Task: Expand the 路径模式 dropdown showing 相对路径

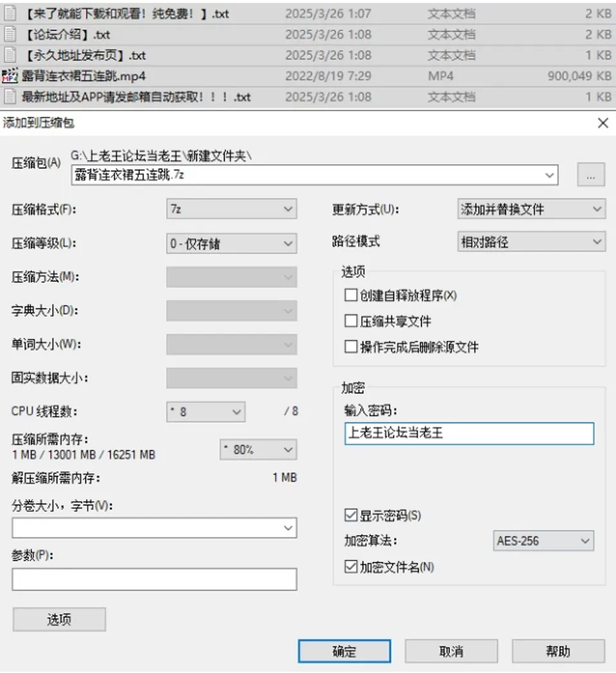Action: pos(531,241)
